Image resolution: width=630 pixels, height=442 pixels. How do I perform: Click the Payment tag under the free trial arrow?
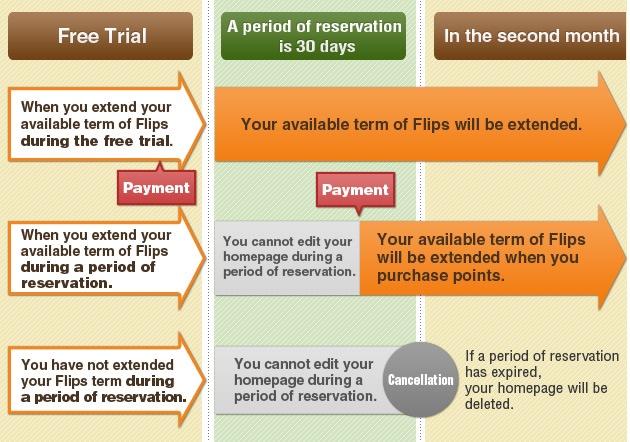(157, 187)
